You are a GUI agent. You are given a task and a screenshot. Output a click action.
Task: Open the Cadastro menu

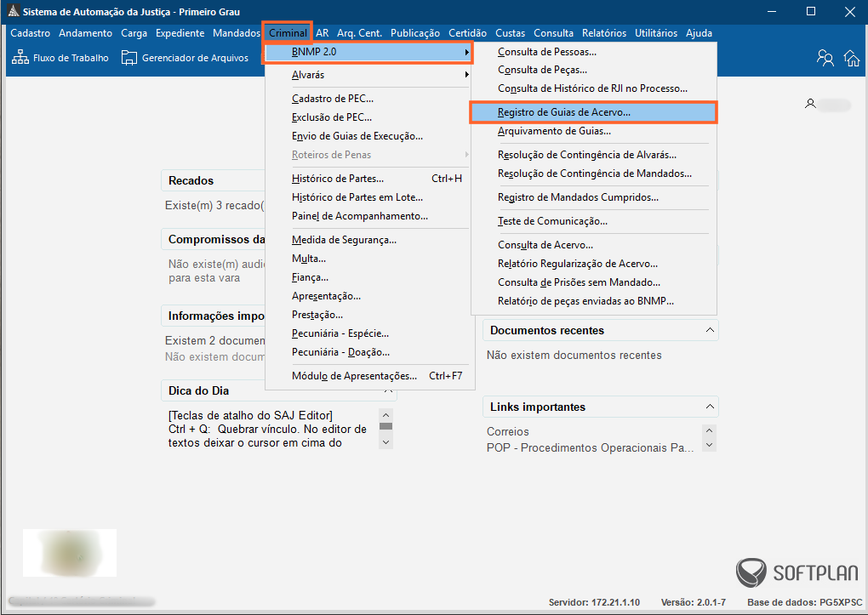[x=31, y=33]
